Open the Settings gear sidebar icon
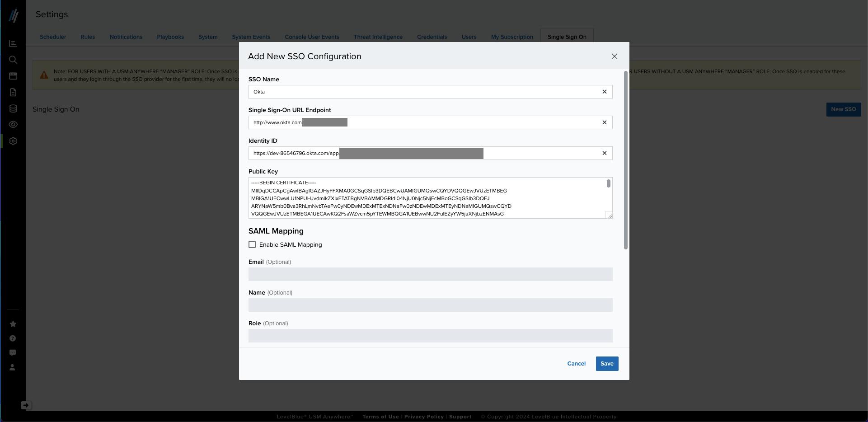Viewport: 868px width, 422px height. click(13, 141)
